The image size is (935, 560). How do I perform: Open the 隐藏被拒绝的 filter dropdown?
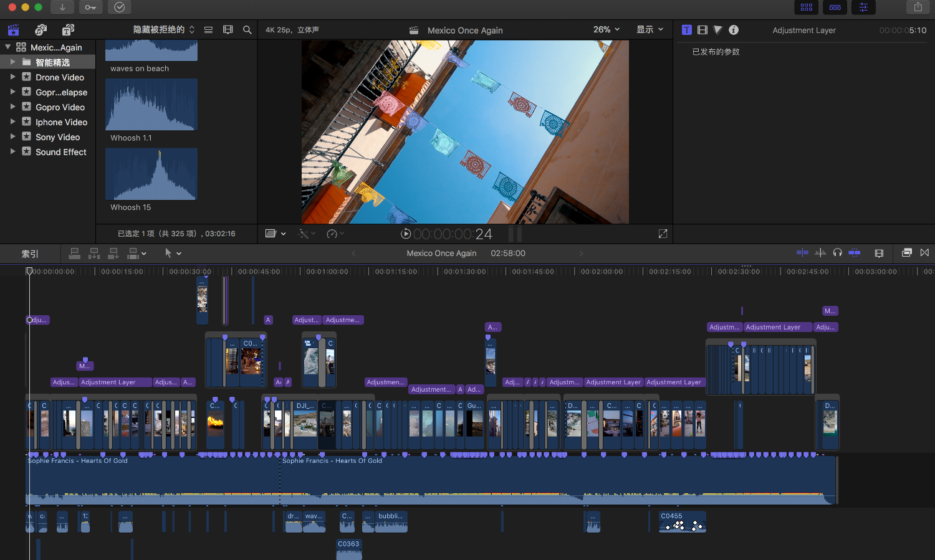tap(164, 30)
